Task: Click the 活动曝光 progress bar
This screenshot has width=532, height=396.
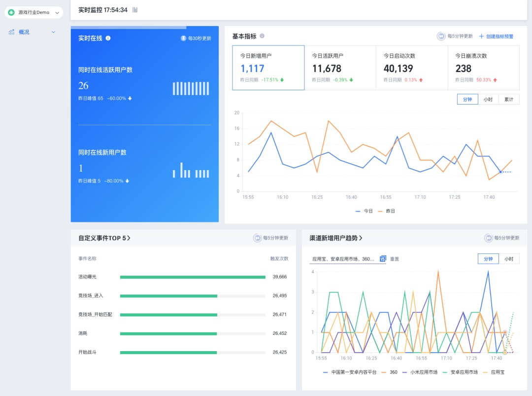Action: click(x=193, y=277)
